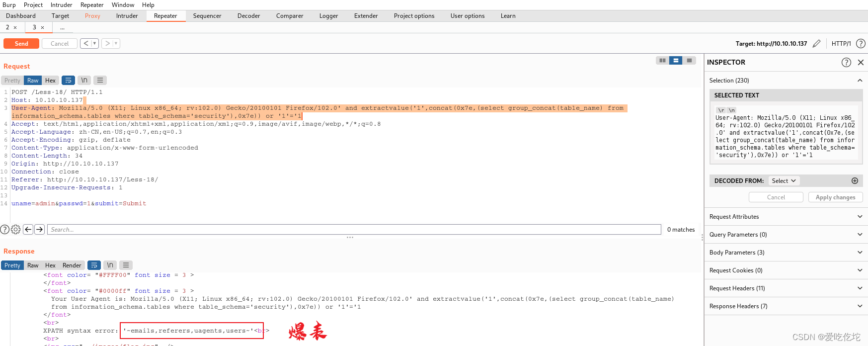Expand Request Cookies (0) section
Viewport: 868px width, 346px height.
pyautogui.click(x=786, y=270)
